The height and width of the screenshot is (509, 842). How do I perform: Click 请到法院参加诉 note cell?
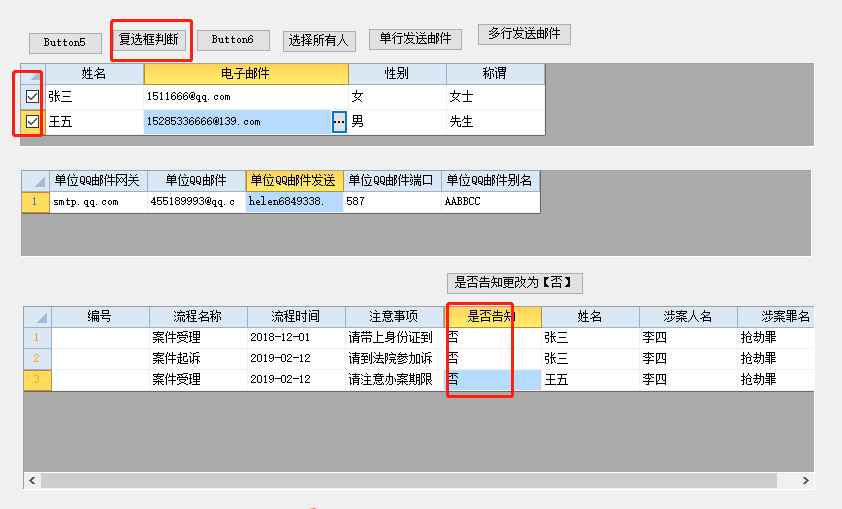click(x=394, y=359)
